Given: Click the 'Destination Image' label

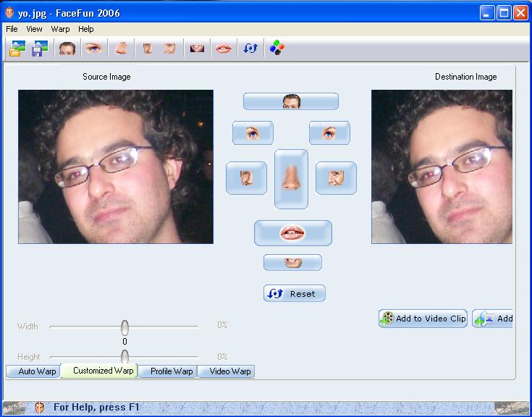Looking at the screenshot, I should pos(466,77).
